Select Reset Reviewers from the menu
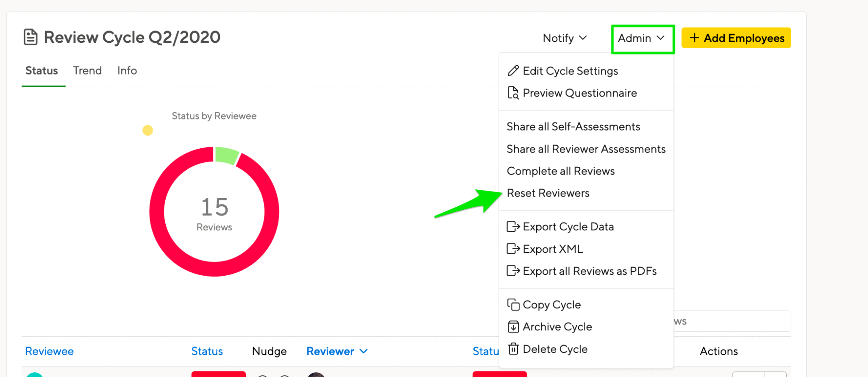The height and width of the screenshot is (377, 868). pyautogui.click(x=548, y=193)
